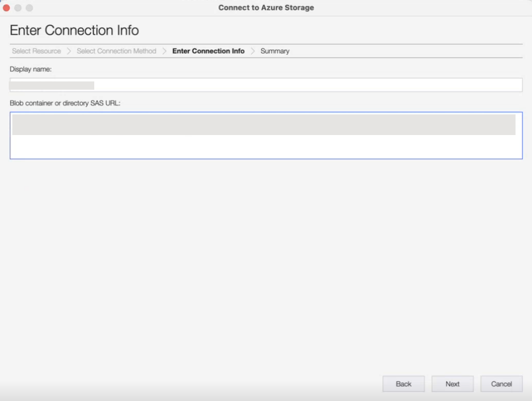The height and width of the screenshot is (401, 532).
Task: Jump to the Select Resource step
Action: 36,51
